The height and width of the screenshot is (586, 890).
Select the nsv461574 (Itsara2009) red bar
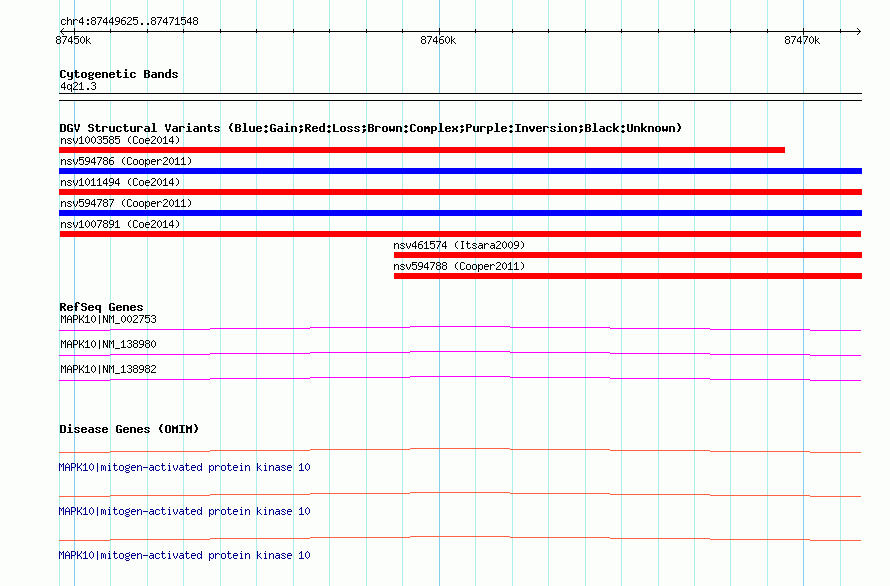[628, 255]
